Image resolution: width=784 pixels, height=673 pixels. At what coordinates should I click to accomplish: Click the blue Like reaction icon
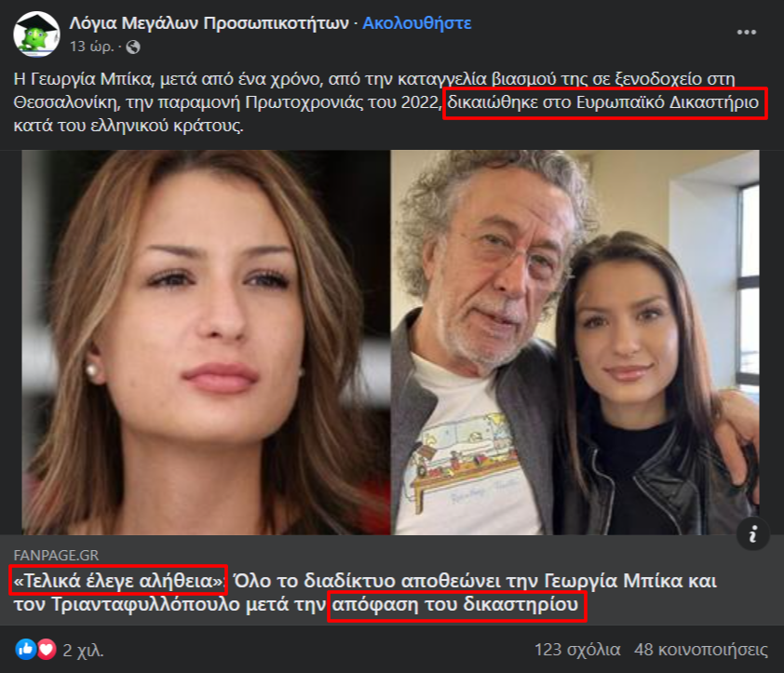pyautogui.click(x=25, y=650)
